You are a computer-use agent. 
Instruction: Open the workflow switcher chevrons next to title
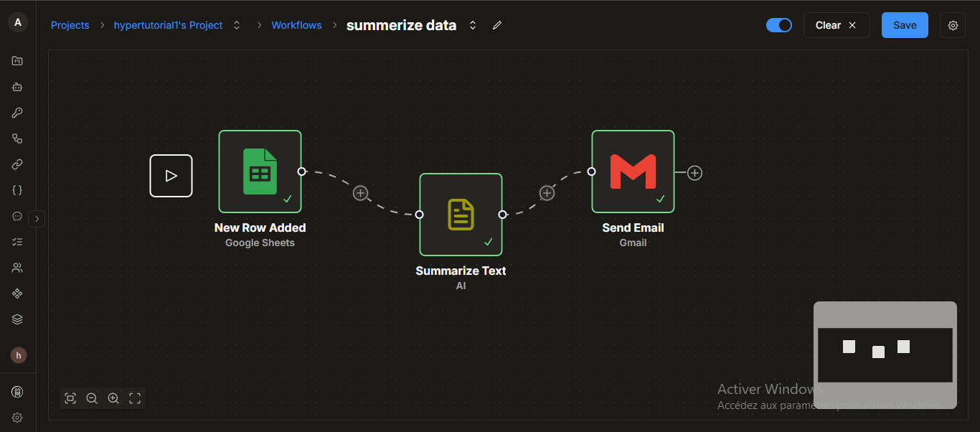pyautogui.click(x=473, y=25)
